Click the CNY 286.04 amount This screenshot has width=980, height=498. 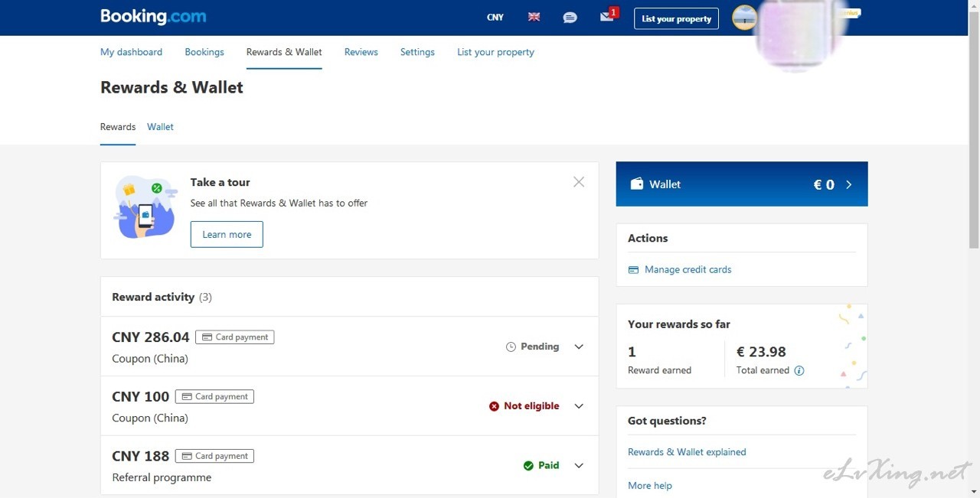point(150,337)
